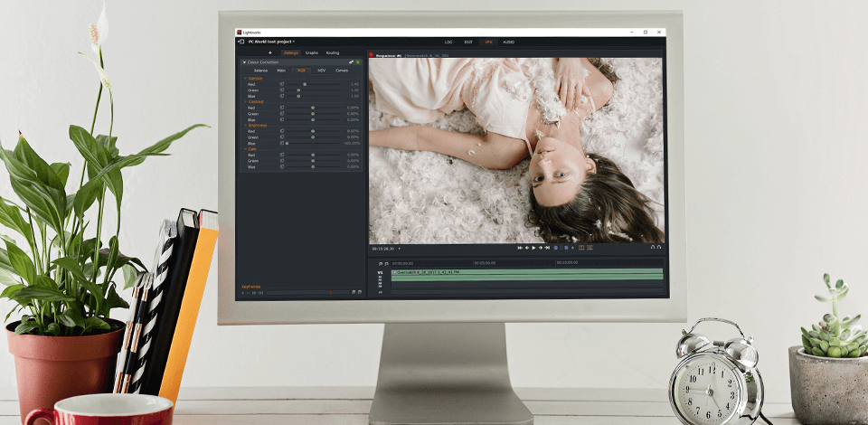Click the green triangle icon in viewer controls
The width and height of the screenshot is (868, 425).
[x=573, y=248]
